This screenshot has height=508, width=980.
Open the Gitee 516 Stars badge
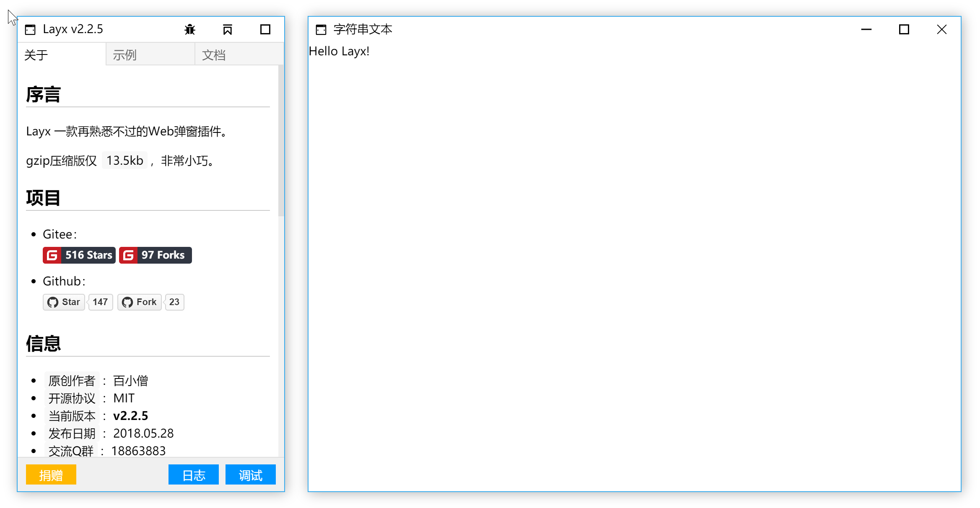(79, 255)
